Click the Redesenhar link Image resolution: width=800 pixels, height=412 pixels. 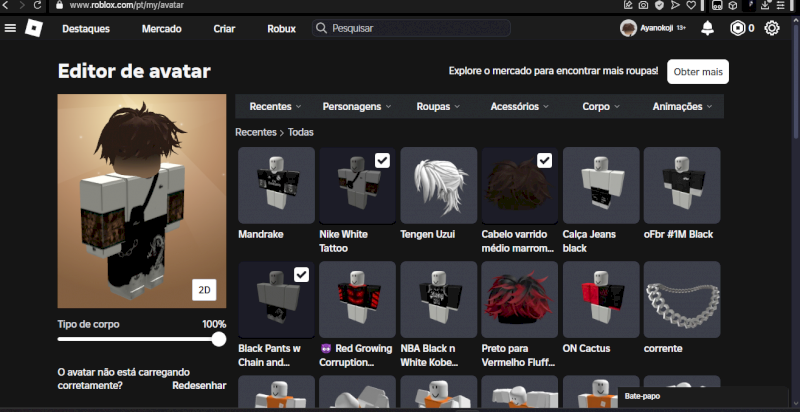tap(199, 385)
